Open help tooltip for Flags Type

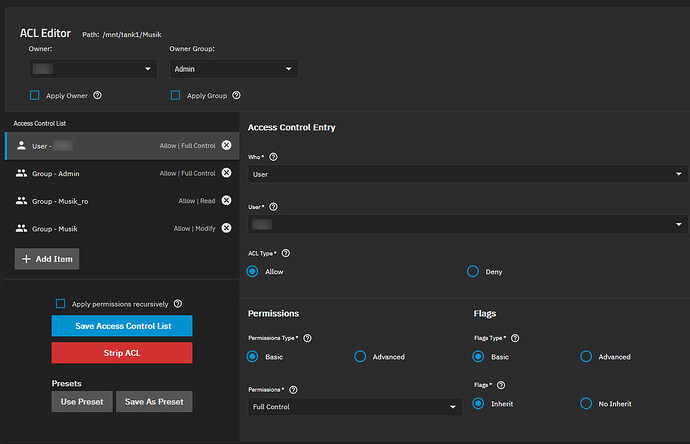[515, 339]
